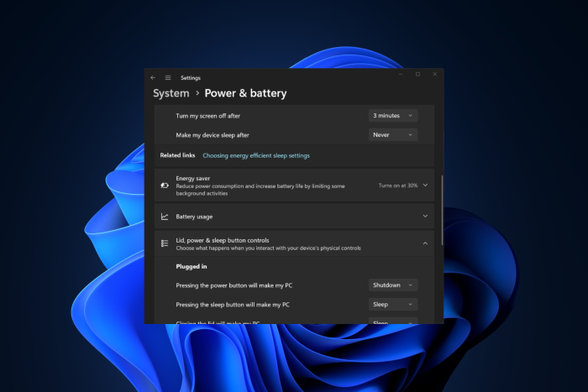
Task: Click 'Pressing the sleep button will make my PC'
Action: coord(233,305)
